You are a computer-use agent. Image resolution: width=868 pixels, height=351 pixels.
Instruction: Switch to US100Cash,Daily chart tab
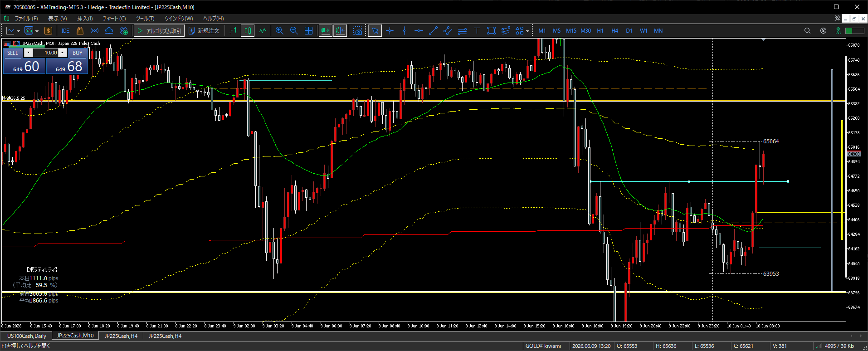tap(27, 336)
